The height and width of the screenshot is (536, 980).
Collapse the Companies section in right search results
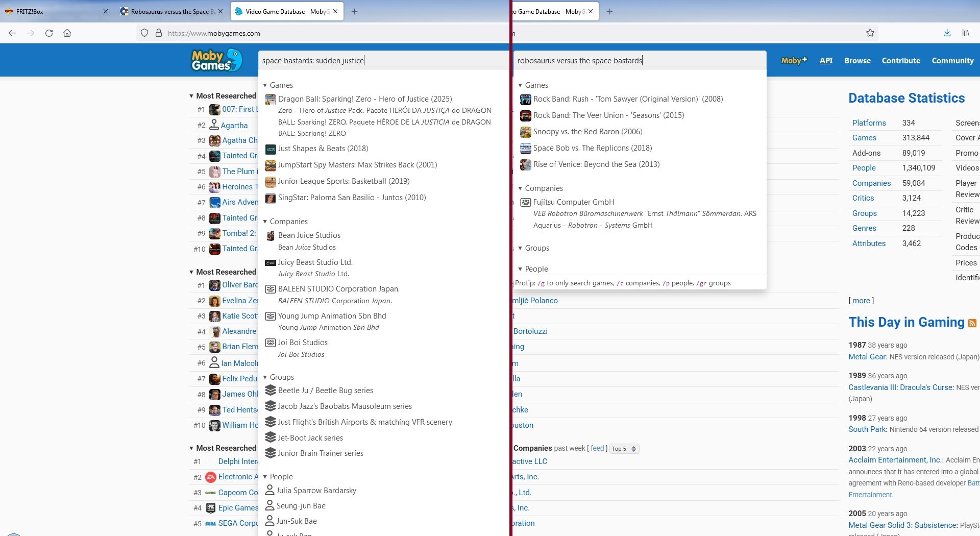click(x=521, y=188)
